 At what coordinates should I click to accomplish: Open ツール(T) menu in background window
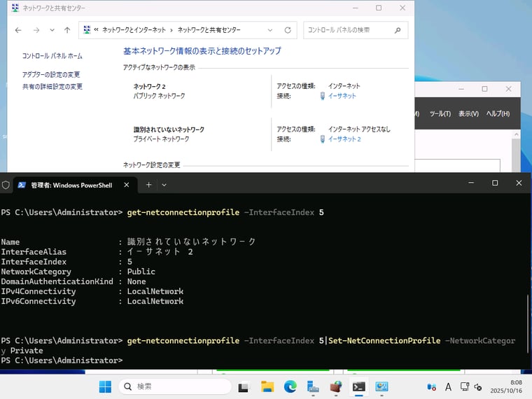[x=440, y=113]
